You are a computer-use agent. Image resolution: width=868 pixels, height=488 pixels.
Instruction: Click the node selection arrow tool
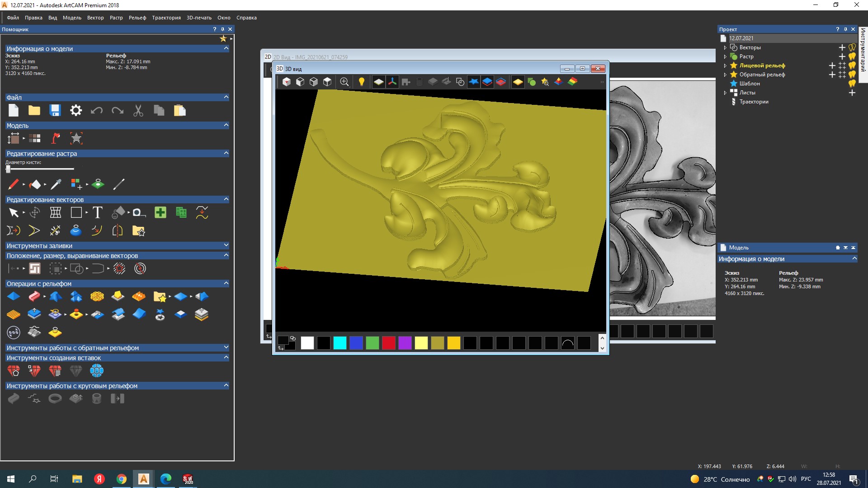click(x=14, y=212)
